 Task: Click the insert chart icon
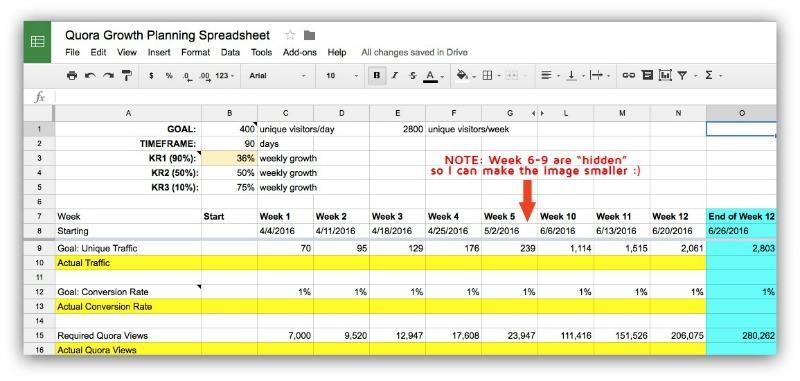point(665,75)
